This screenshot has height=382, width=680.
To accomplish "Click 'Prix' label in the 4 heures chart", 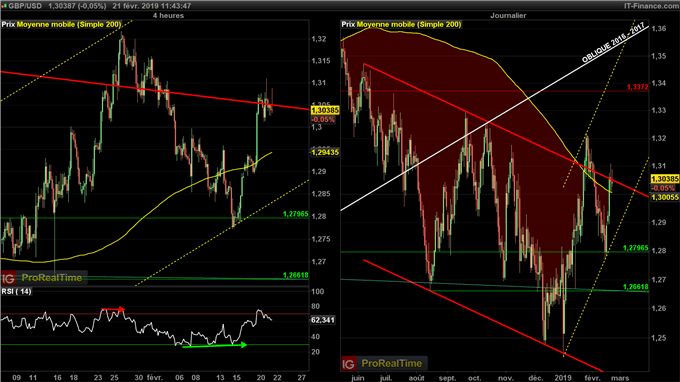I will (8, 24).
